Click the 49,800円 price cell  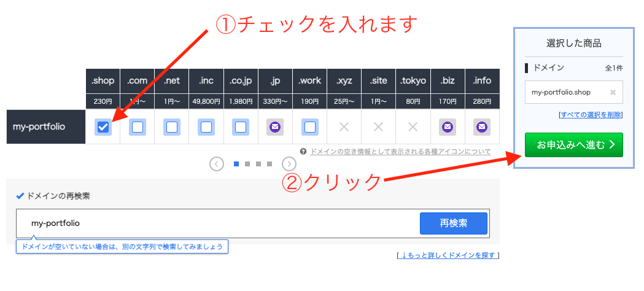[206, 101]
